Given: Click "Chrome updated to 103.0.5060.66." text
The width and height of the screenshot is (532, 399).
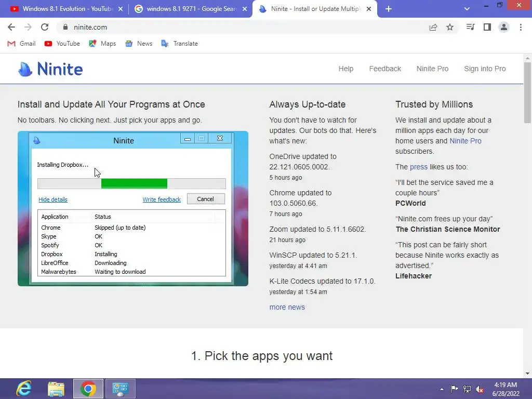Looking at the screenshot, I should click(301, 198).
